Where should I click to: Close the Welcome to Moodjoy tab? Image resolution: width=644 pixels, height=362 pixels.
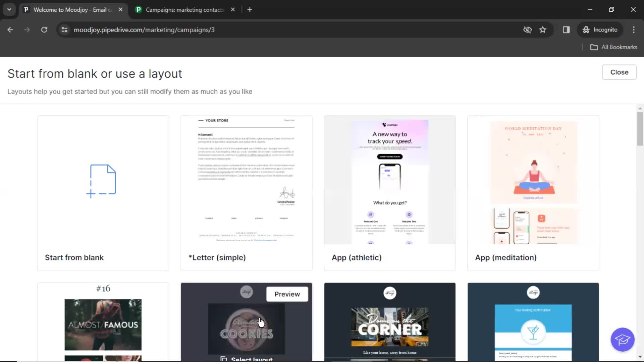[x=120, y=10]
